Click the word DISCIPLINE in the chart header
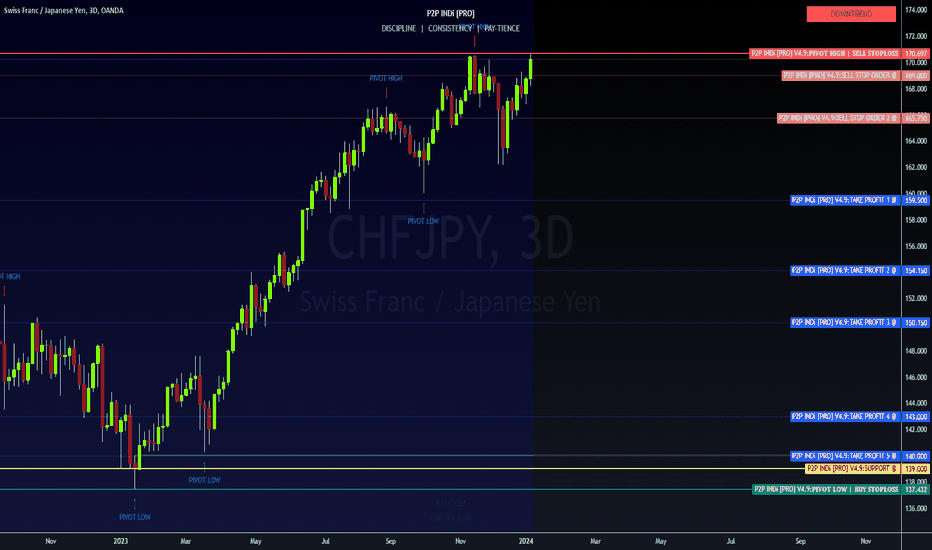 [x=398, y=29]
